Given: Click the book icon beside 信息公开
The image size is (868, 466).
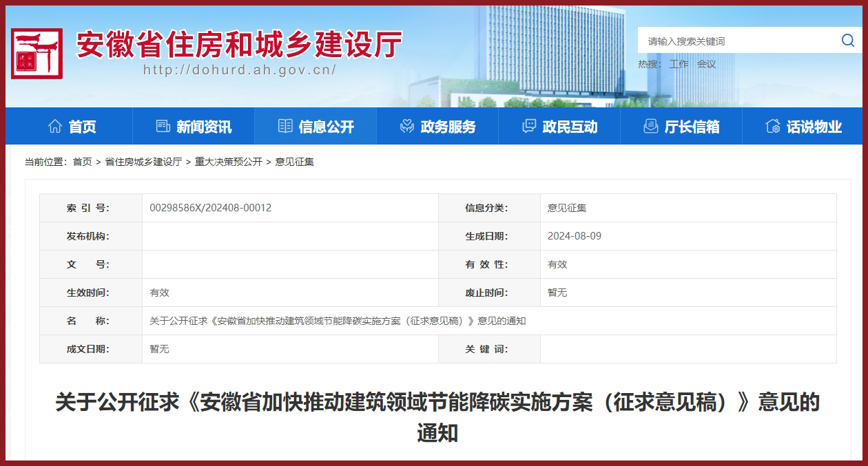Looking at the screenshot, I should (x=285, y=127).
